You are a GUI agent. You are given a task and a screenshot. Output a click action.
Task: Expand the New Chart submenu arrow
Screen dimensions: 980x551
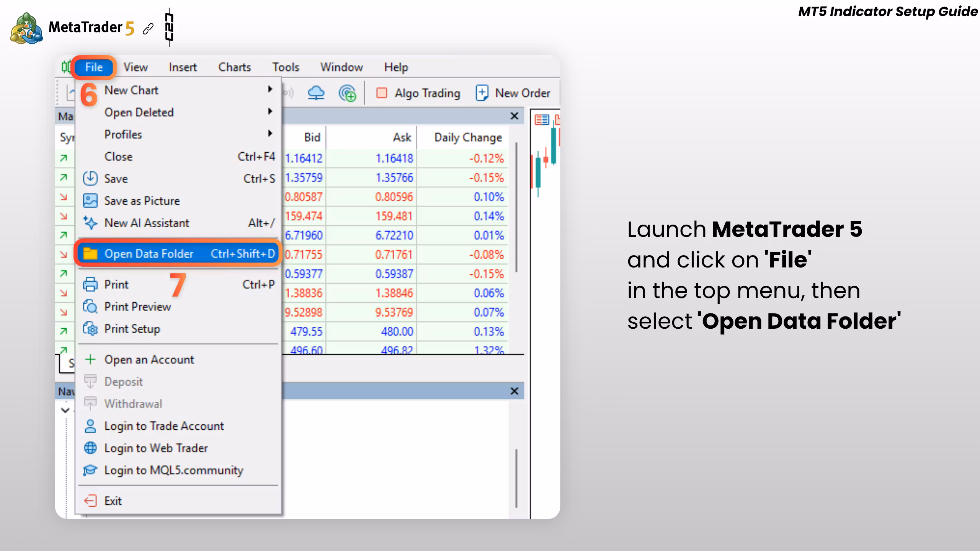pyautogui.click(x=270, y=89)
